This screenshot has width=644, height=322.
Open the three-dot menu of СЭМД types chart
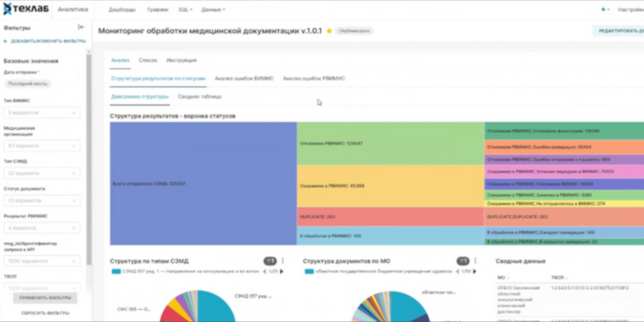pos(283,261)
